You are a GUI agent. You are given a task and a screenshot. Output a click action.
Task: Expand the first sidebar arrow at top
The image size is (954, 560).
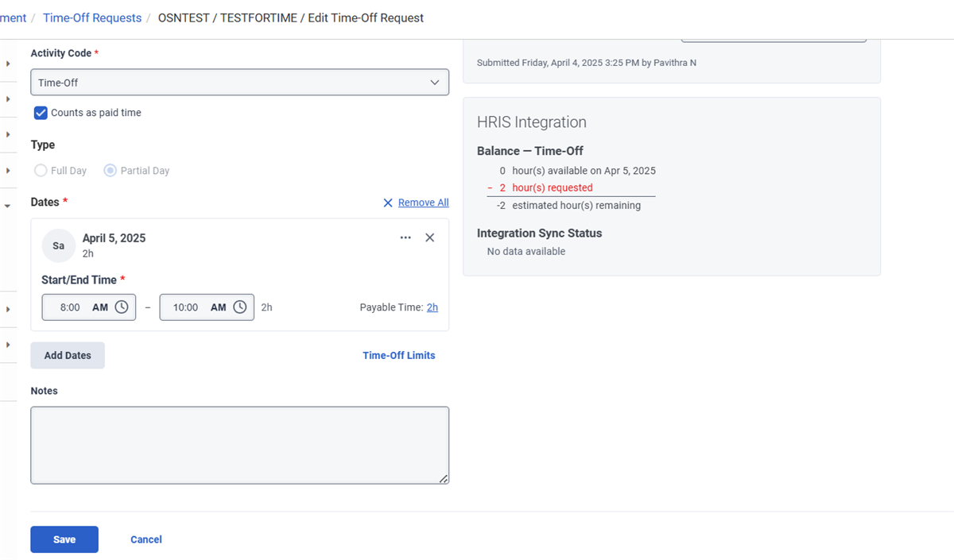point(8,64)
